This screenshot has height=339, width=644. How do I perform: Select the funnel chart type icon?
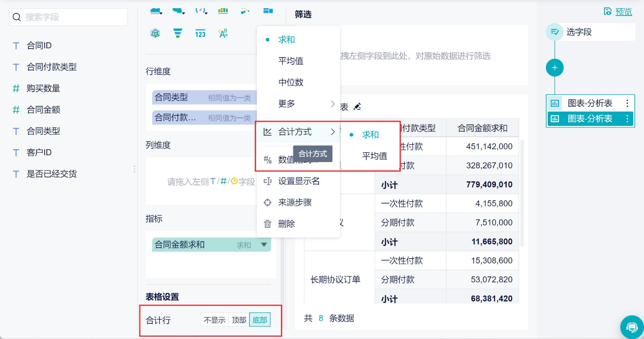[178, 33]
